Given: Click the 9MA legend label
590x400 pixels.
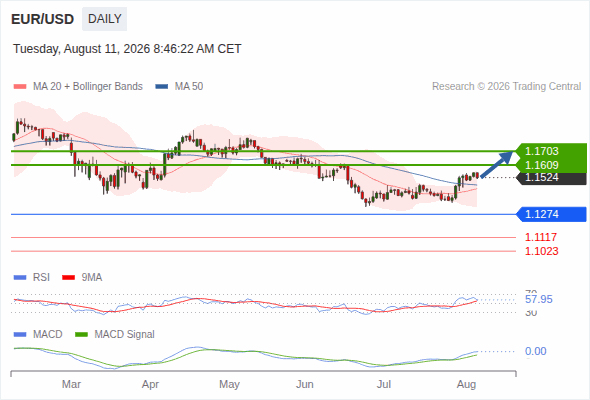Looking at the screenshot, I should coord(92,278).
